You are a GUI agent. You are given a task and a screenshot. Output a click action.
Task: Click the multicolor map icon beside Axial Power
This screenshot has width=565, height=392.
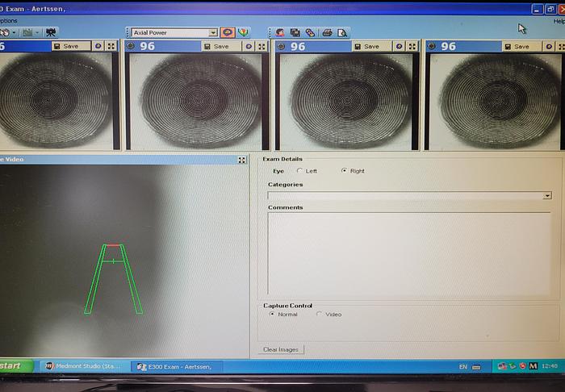click(x=243, y=32)
